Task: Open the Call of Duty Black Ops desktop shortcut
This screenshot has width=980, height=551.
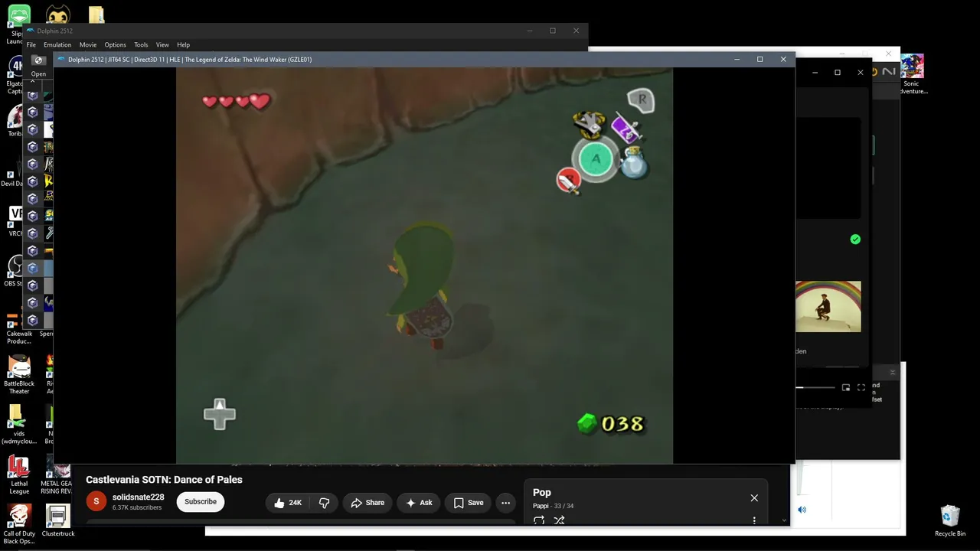Action: coord(19,524)
